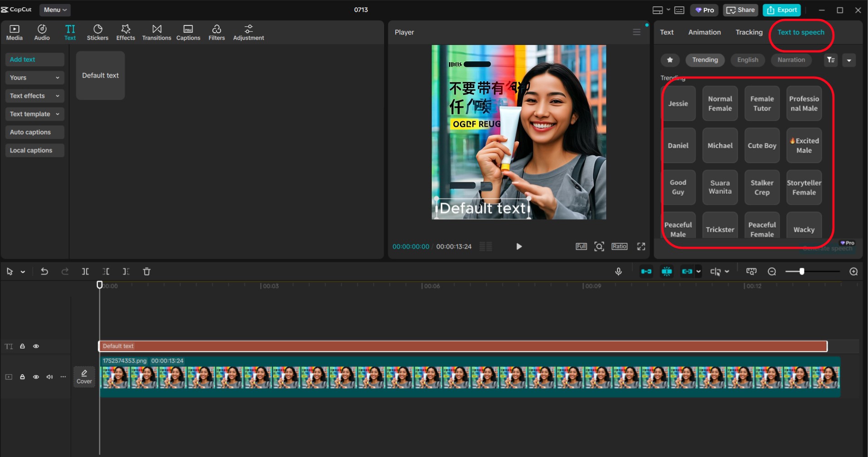Lock the main video track
Viewport: 868px width, 457px height.
pos(22,377)
